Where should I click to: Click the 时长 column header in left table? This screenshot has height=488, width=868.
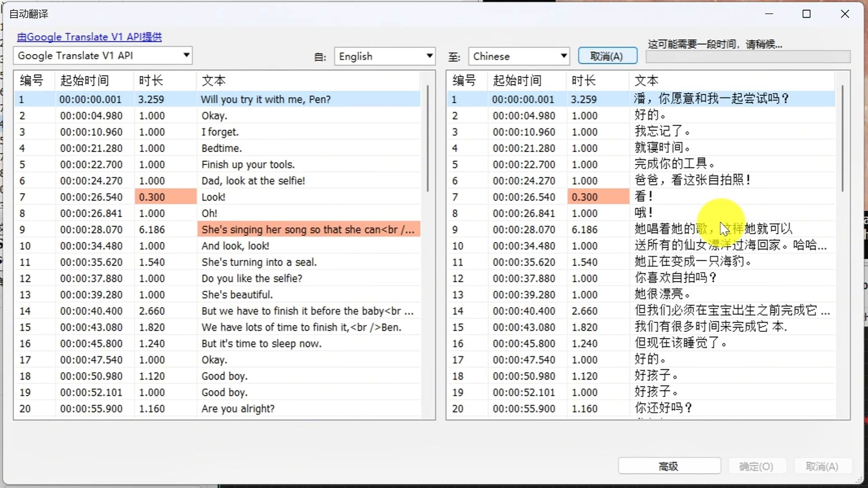[151, 80]
